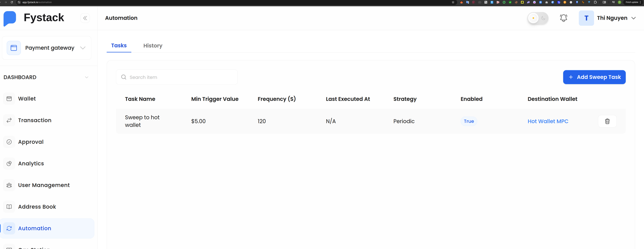Open the Hot Wallet MPC link
The height and width of the screenshot is (249, 644).
[548, 121]
